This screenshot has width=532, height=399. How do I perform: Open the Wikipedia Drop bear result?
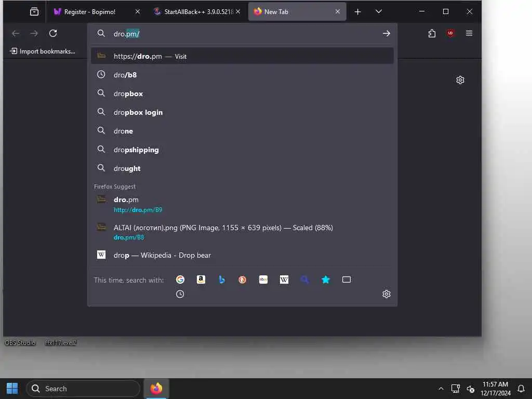[242, 255]
